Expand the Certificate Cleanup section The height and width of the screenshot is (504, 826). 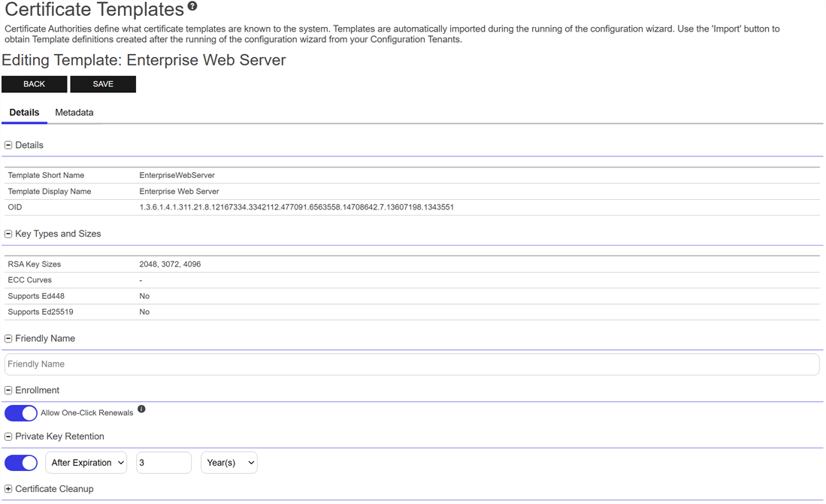(x=8, y=489)
